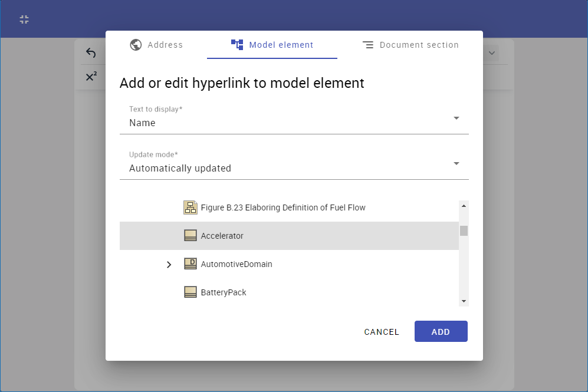The image size is (588, 392).
Task: Click the ADD button
Action: [x=441, y=331]
